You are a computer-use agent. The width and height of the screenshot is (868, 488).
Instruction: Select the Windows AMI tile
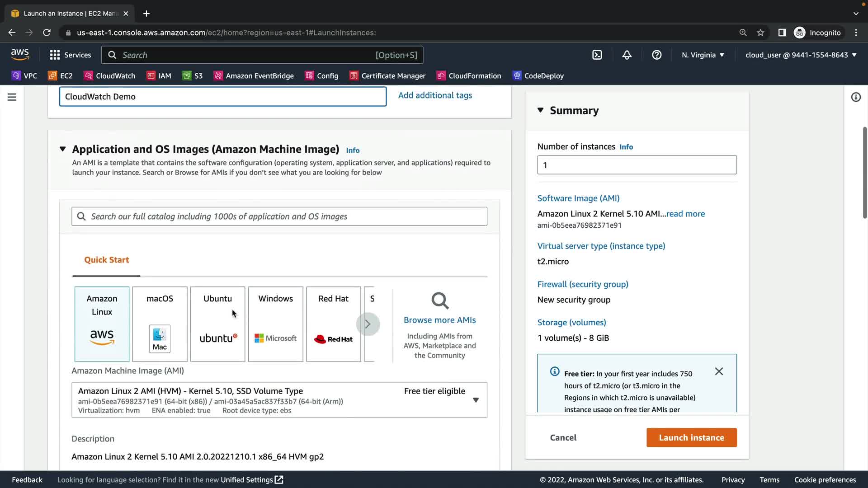click(x=275, y=324)
